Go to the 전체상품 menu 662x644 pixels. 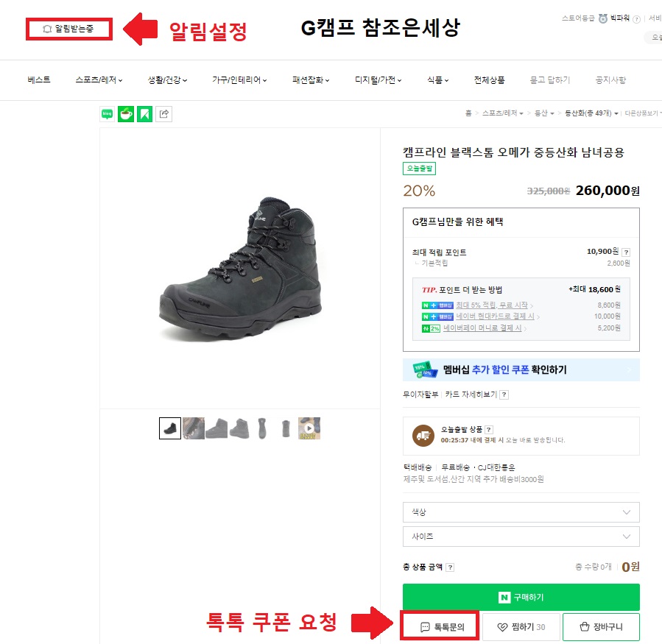(489, 80)
